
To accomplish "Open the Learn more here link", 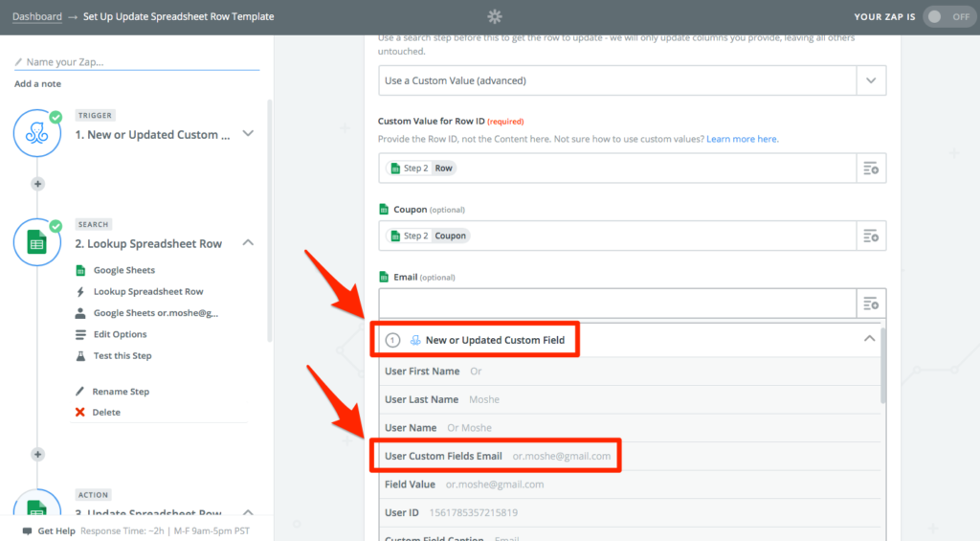I will 742,139.
